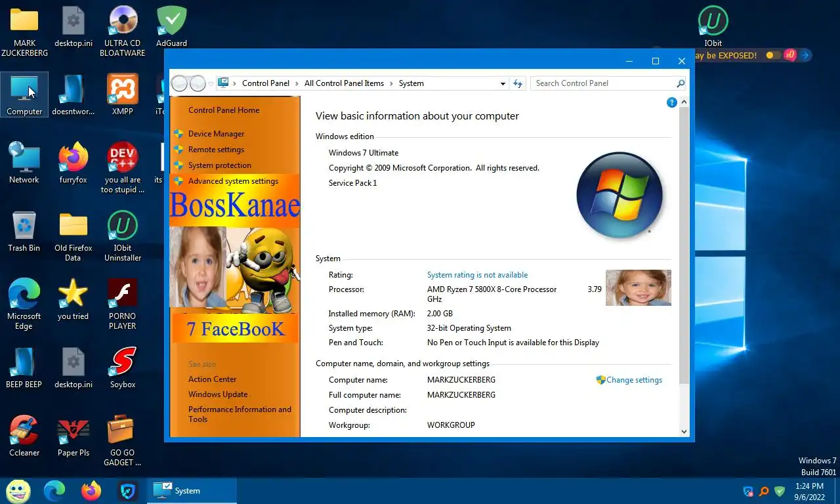Click the help question mark icon
The width and height of the screenshot is (840, 504).
pyautogui.click(x=671, y=102)
